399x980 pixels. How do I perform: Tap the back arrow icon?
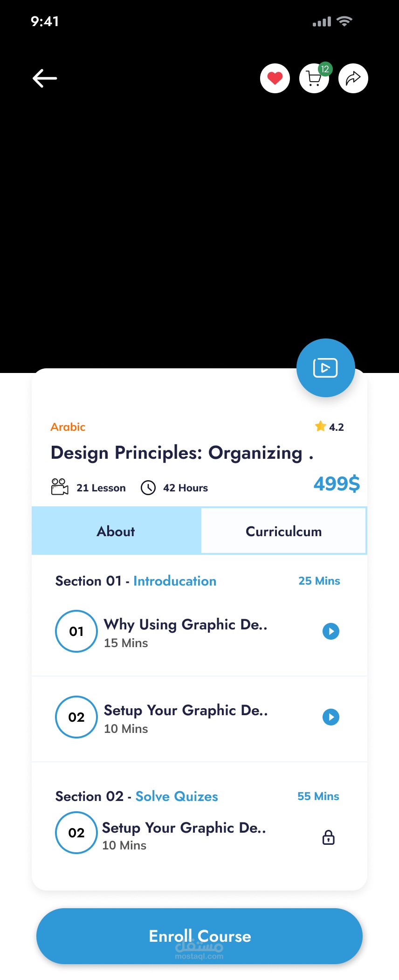[45, 78]
